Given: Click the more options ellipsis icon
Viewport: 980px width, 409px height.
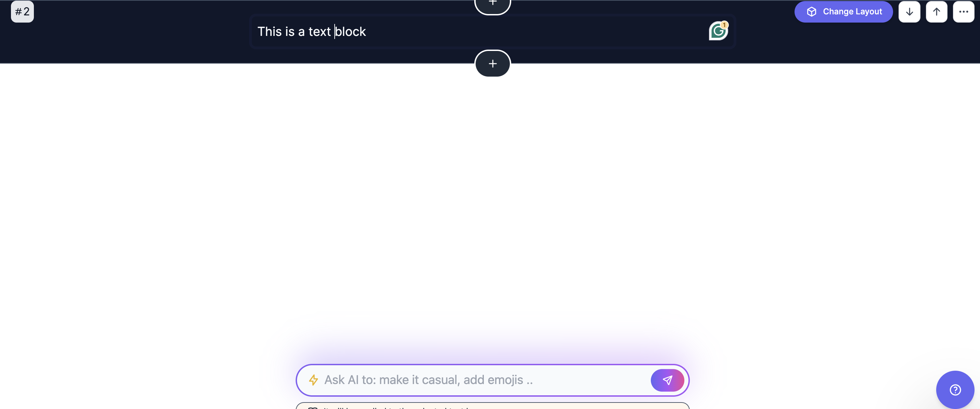Looking at the screenshot, I should (964, 11).
